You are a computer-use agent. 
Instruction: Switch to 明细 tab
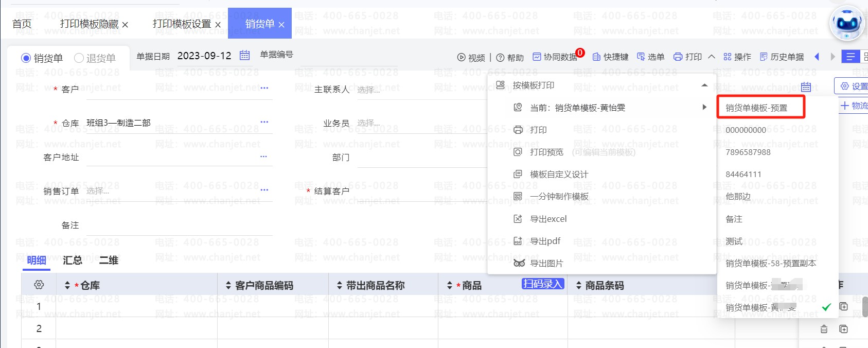click(x=37, y=260)
